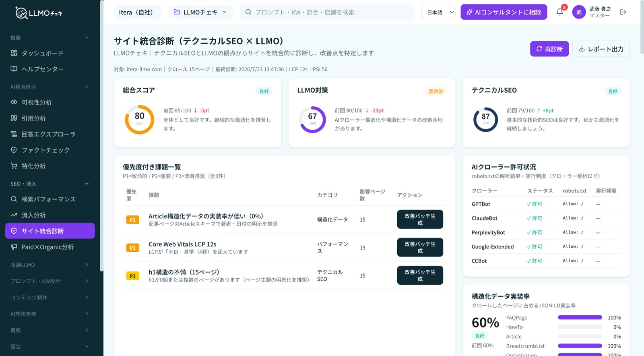This screenshot has height=356, width=644.
Task: Select サイト統合診断 in the sidebar
Action: [50, 231]
